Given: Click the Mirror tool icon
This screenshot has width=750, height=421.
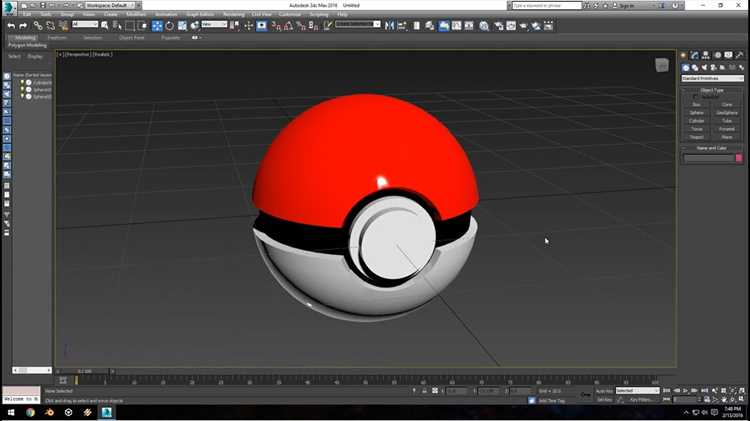Looking at the screenshot, I should pyautogui.click(x=389, y=26).
